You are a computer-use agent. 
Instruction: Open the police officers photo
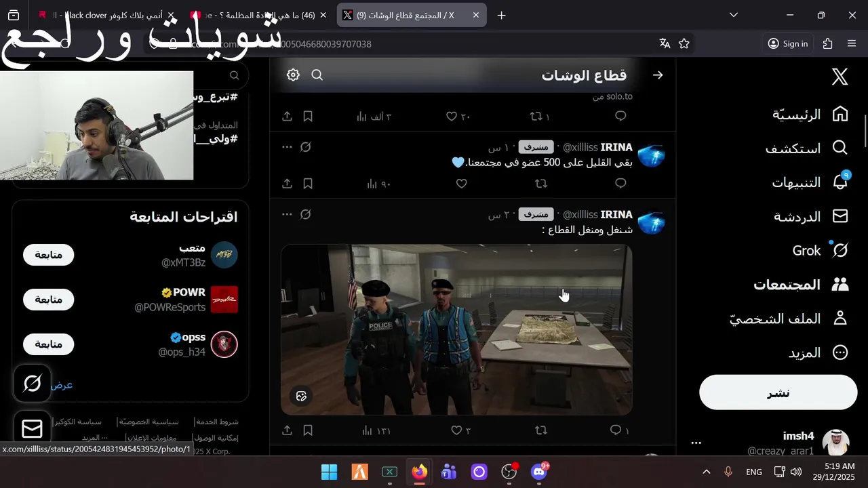pyautogui.click(x=456, y=329)
